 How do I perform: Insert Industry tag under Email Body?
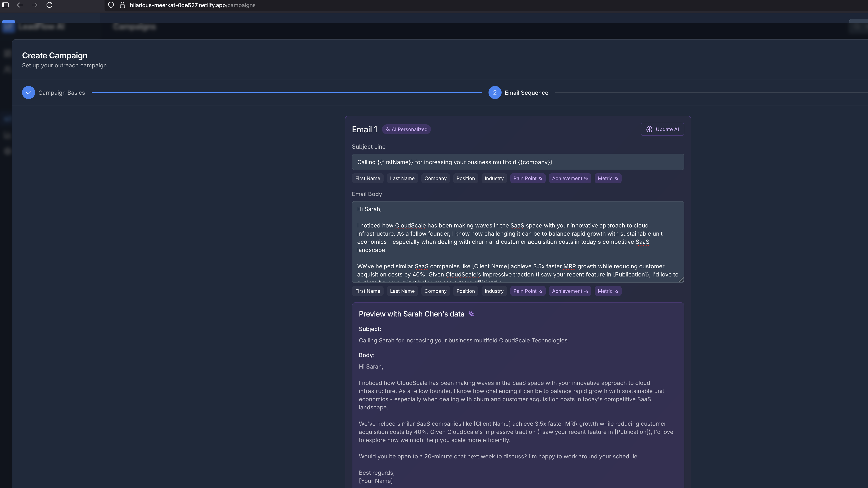(494, 291)
